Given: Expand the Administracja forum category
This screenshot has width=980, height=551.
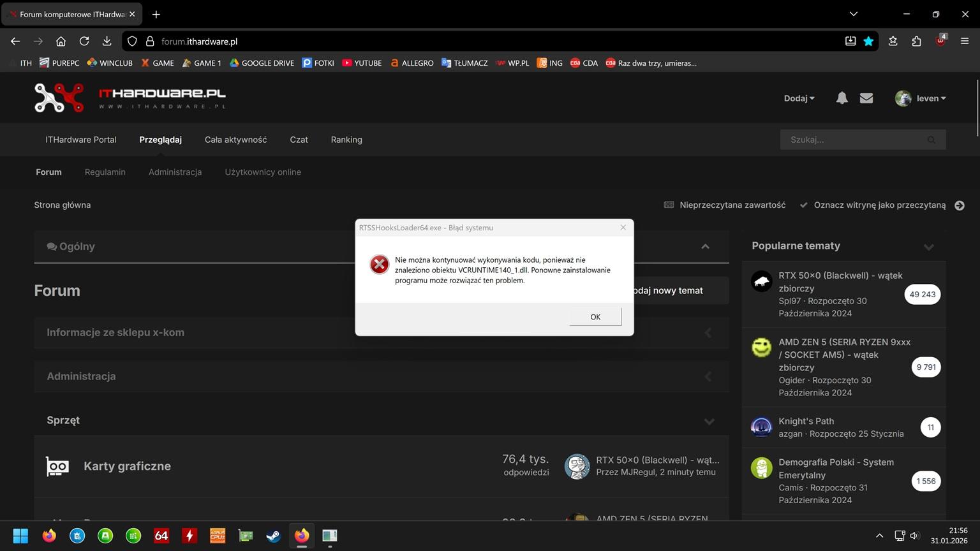Looking at the screenshot, I should tap(708, 376).
